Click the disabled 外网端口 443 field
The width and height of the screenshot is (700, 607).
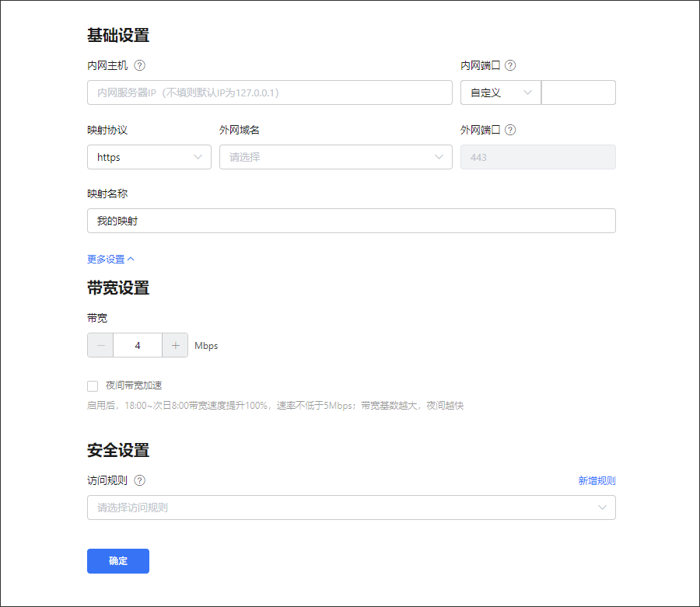click(x=538, y=157)
